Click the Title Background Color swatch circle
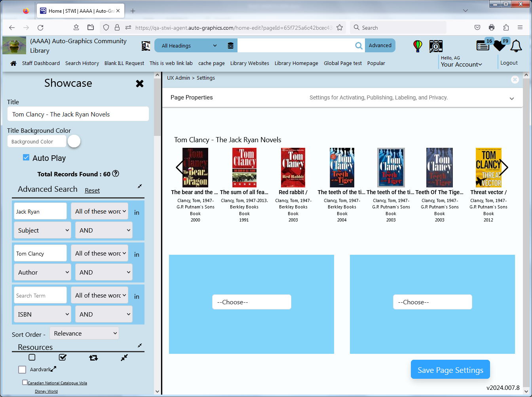This screenshot has height=397, width=532. (74, 141)
